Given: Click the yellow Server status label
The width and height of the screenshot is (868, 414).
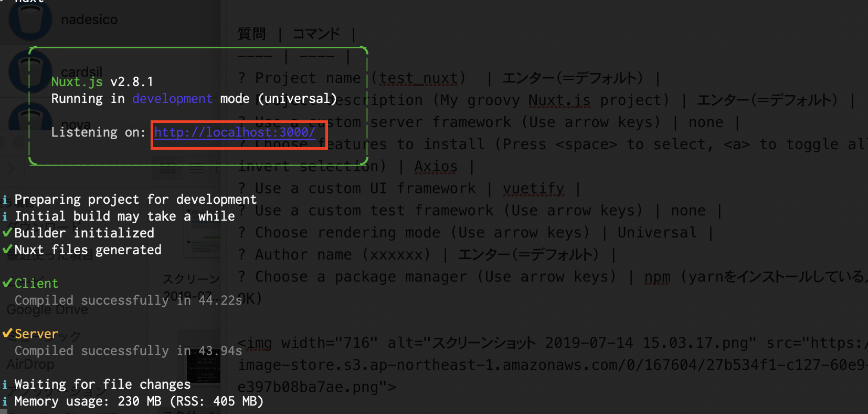Looking at the screenshot, I should point(36,334).
